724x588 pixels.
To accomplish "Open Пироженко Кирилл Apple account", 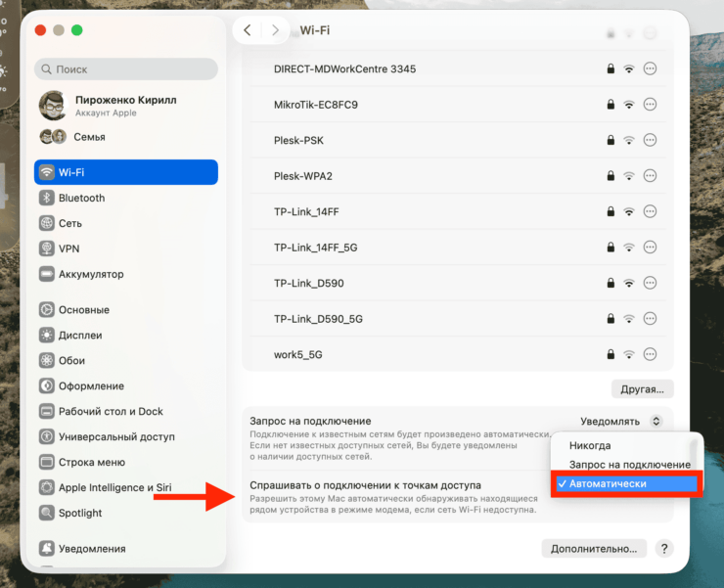I will point(125,106).
